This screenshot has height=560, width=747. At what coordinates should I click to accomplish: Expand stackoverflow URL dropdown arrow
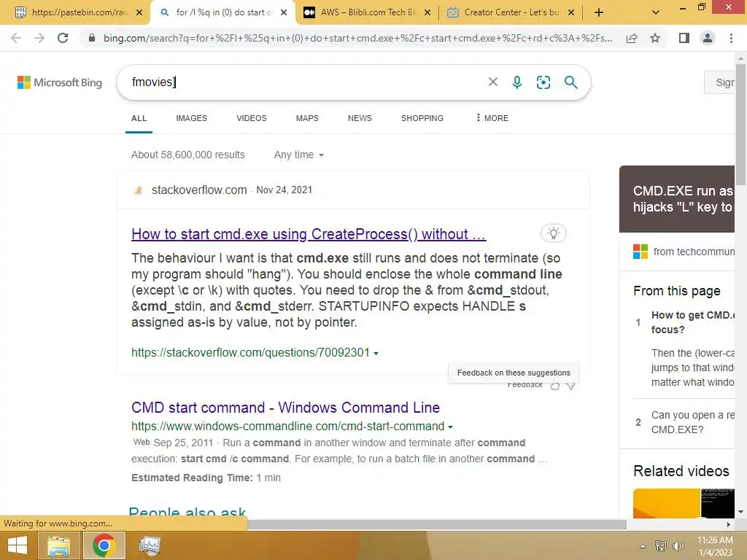tap(376, 354)
